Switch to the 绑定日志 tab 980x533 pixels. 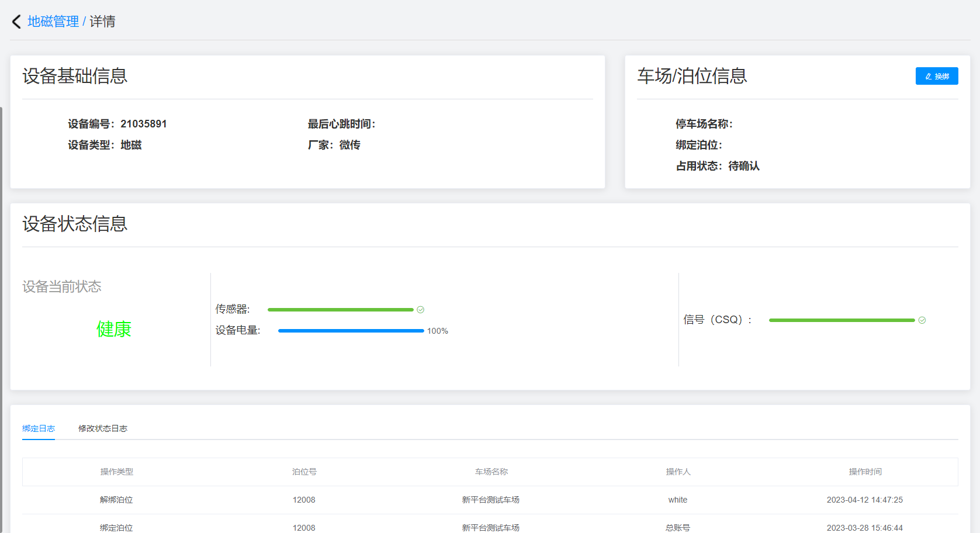tap(39, 428)
